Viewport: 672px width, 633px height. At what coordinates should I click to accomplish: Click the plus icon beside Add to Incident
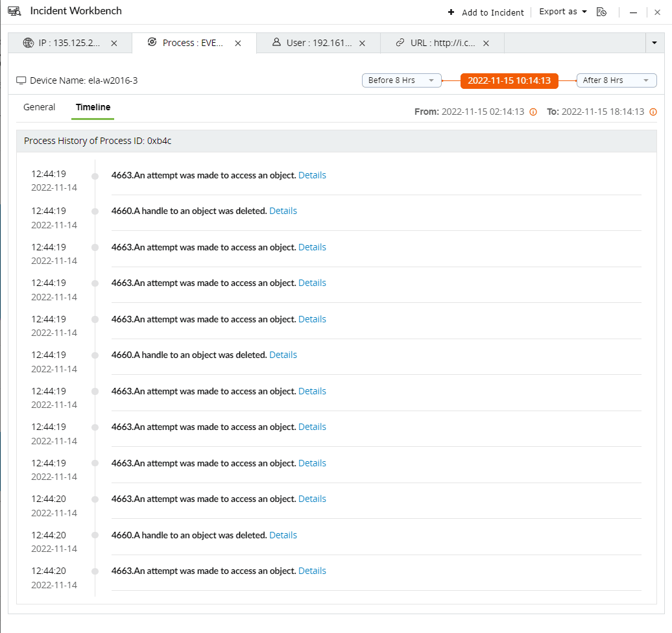pos(450,12)
